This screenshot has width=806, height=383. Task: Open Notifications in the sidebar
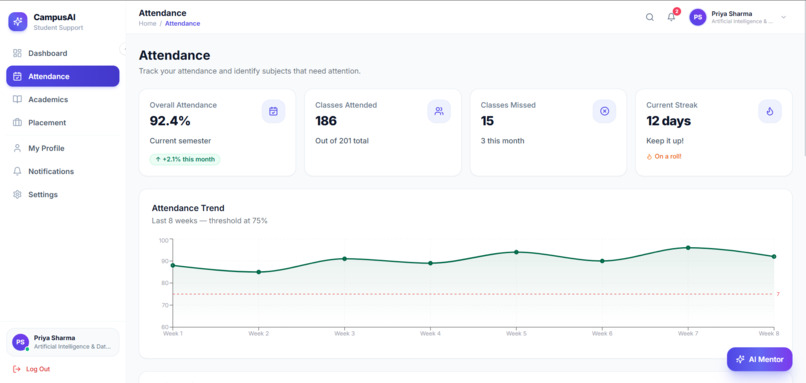coord(63,171)
